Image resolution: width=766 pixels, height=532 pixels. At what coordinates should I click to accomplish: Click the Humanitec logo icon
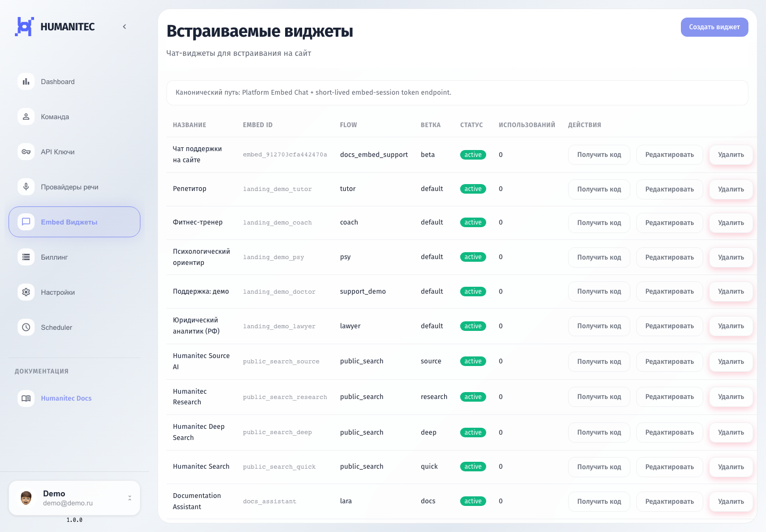click(x=24, y=27)
